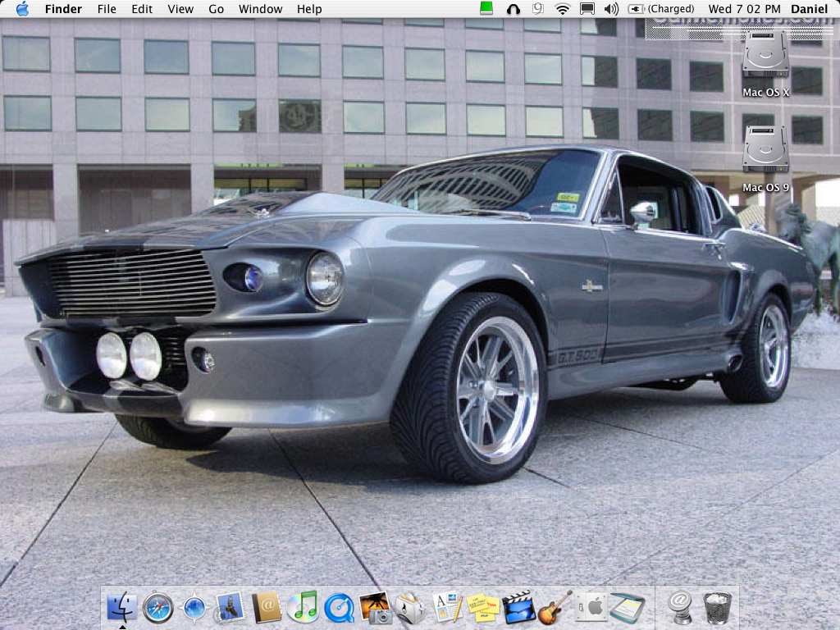Open Mail from the Dock
This screenshot has width=840, height=630.
click(230, 608)
